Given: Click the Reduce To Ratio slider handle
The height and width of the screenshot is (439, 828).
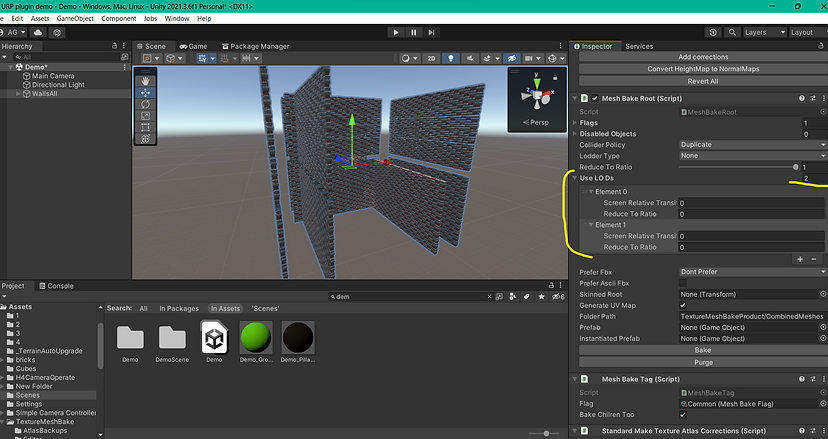Looking at the screenshot, I should point(795,167).
